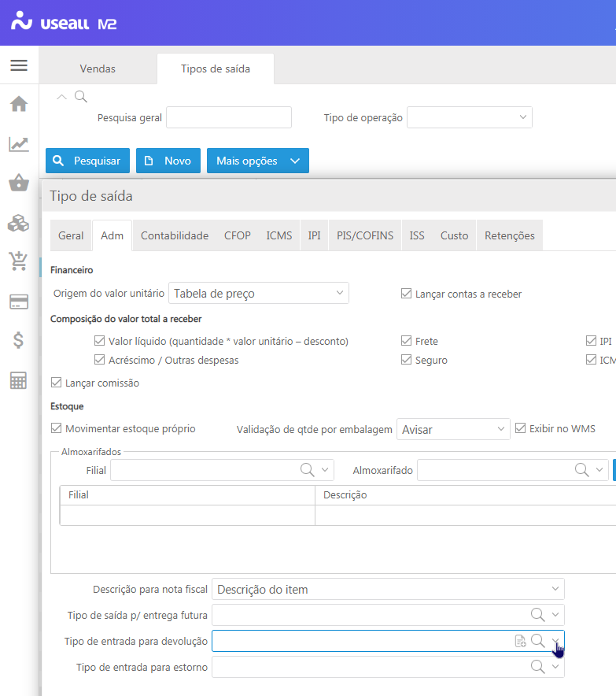This screenshot has width=616, height=696.
Task: Toggle Exibir no WMS checkbox
Action: [x=520, y=428]
